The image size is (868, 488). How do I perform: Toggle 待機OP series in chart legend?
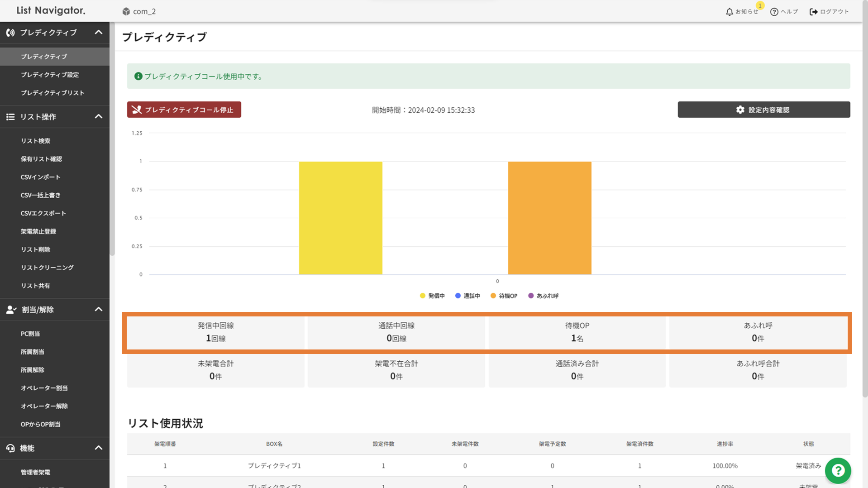504,296
